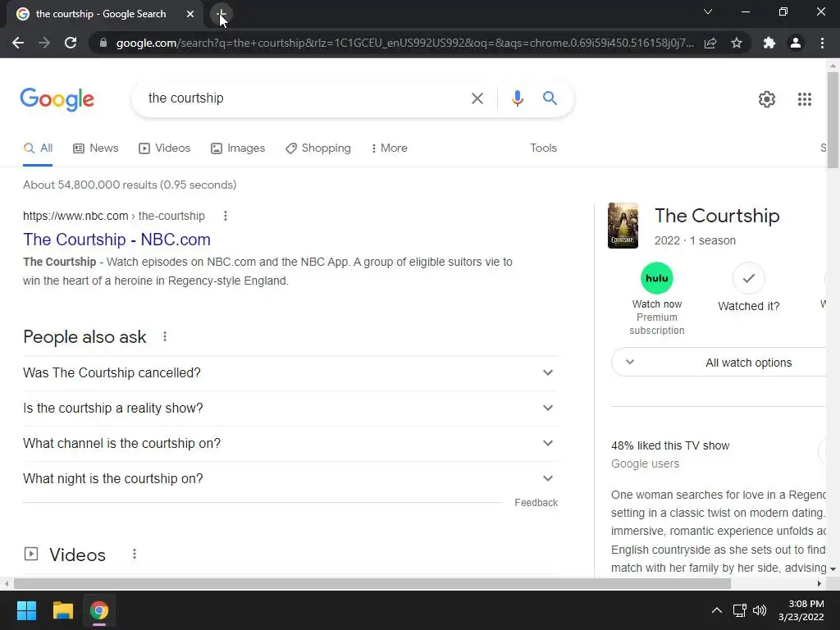This screenshot has height=630, width=840.
Task: Reload the current page
Action: pyautogui.click(x=71, y=43)
